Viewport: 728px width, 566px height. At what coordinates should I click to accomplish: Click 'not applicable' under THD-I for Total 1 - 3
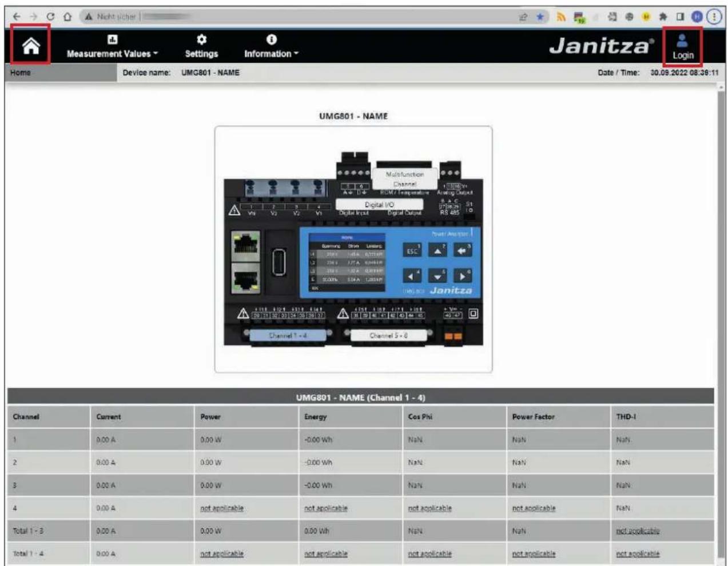click(x=638, y=531)
